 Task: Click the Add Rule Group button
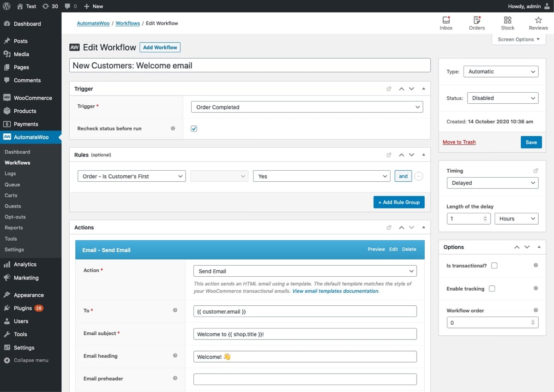tap(399, 202)
